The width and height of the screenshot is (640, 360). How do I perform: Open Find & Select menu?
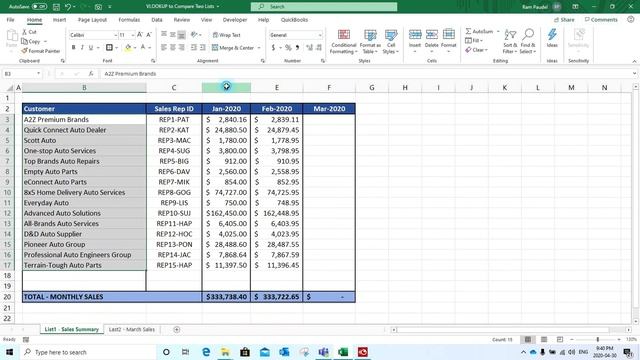tap(528, 41)
